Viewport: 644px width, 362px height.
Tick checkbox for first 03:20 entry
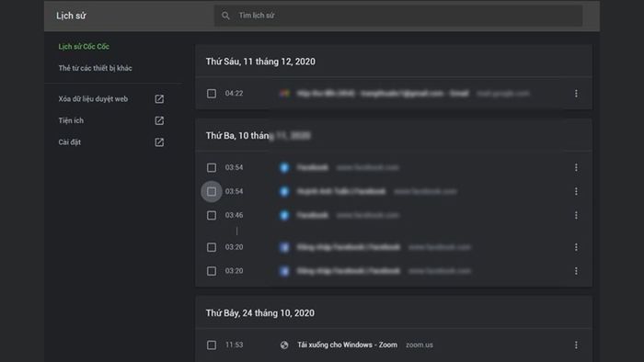[x=212, y=247]
